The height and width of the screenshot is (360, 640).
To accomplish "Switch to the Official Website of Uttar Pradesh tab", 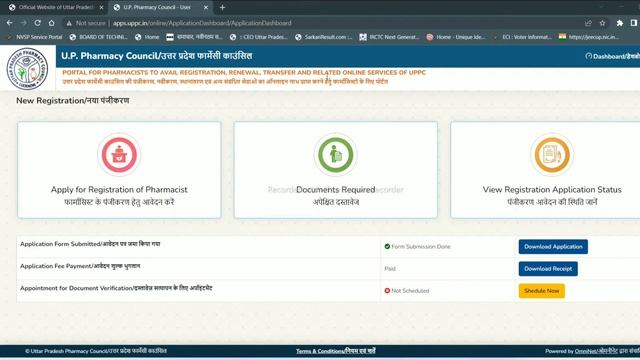I will (x=56, y=7).
